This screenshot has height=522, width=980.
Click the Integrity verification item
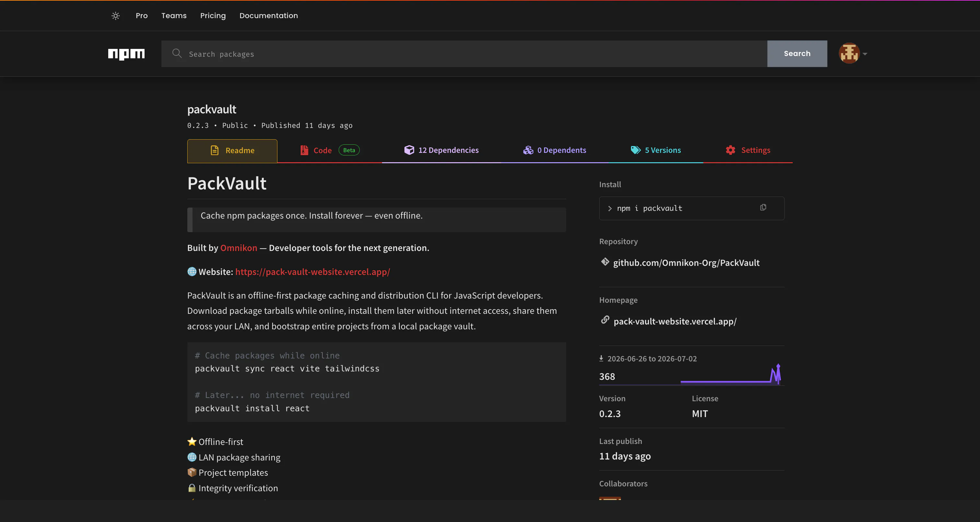click(x=232, y=488)
